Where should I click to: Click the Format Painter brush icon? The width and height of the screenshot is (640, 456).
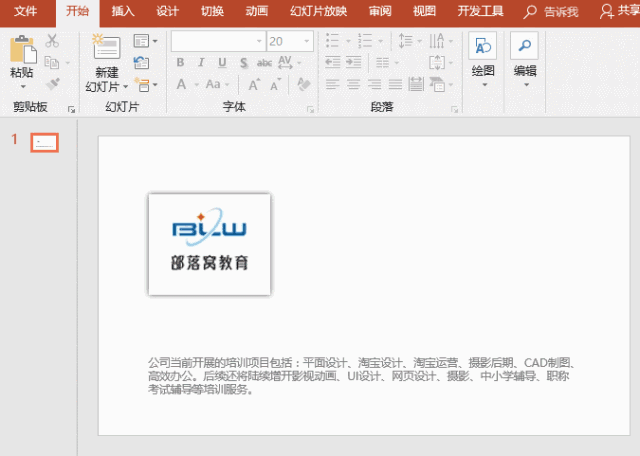53,84
